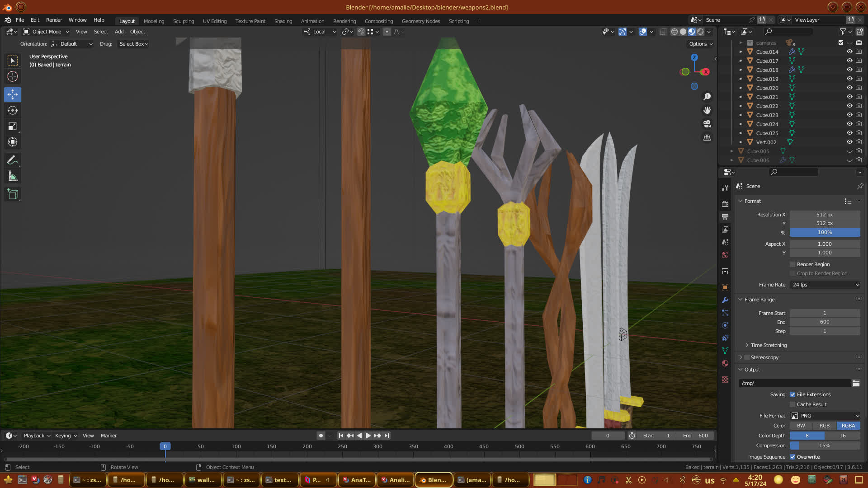Click the viewport Options button
The image size is (868, 488).
pyautogui.click(x=701, y=44)
